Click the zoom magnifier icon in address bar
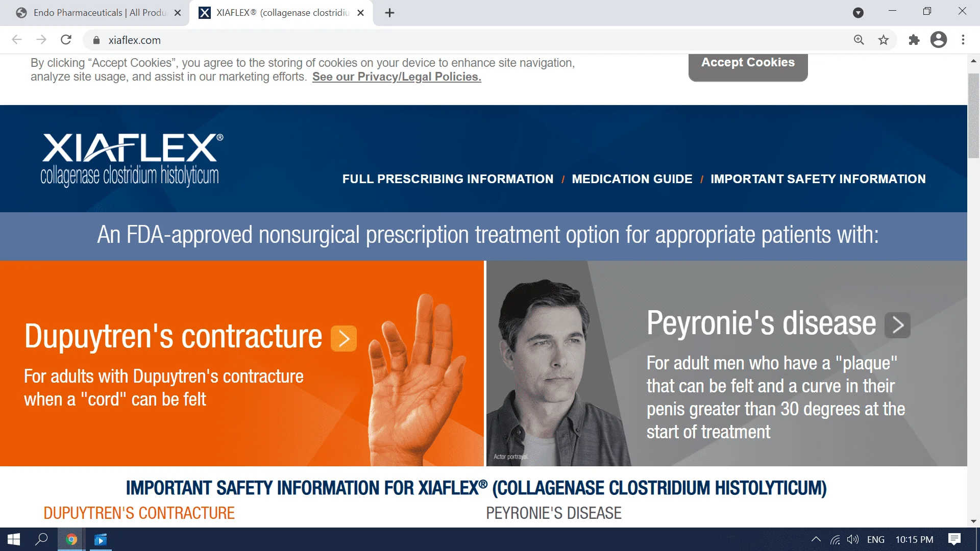980x551 pixels. pos(859,40)
